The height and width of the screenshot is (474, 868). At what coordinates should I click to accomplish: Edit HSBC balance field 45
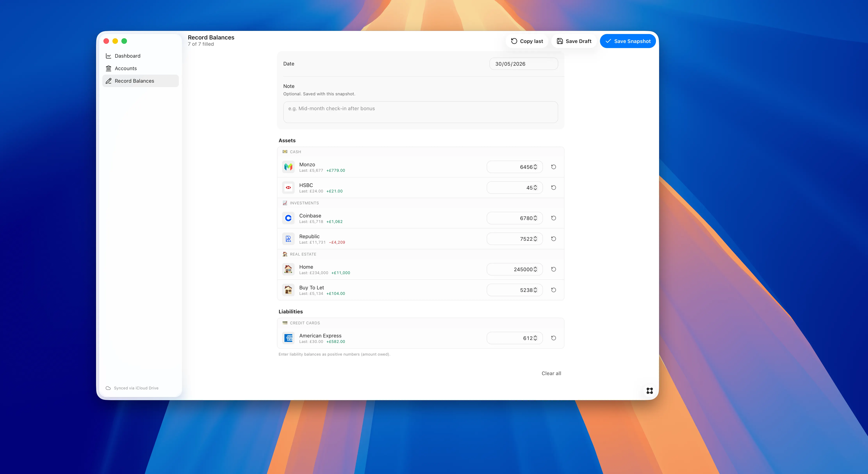pyautogui.click(x=514, y=187)
